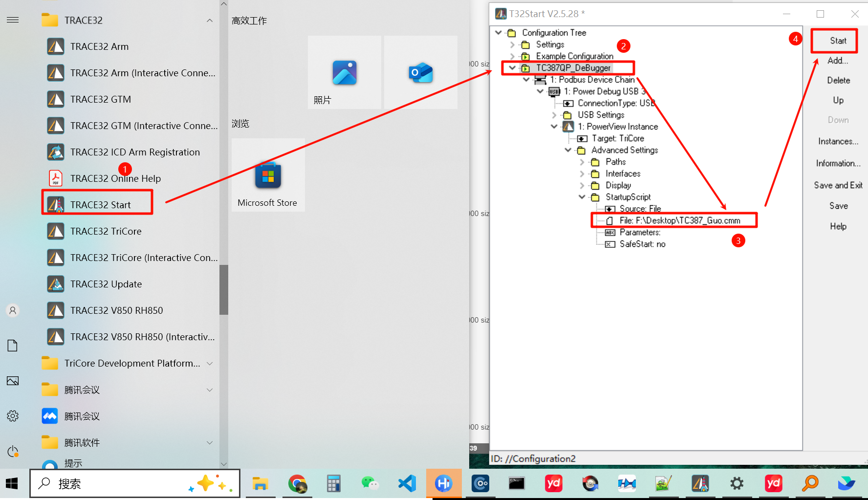Select the ConnectionType: USB entry
Viewport: 868px width, 500px height.
coord(616,103)
